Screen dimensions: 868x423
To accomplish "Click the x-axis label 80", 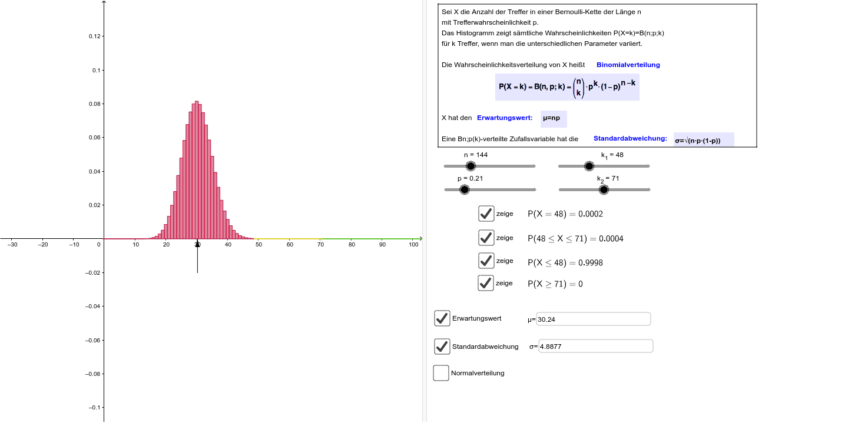I will tap(352, 245).
